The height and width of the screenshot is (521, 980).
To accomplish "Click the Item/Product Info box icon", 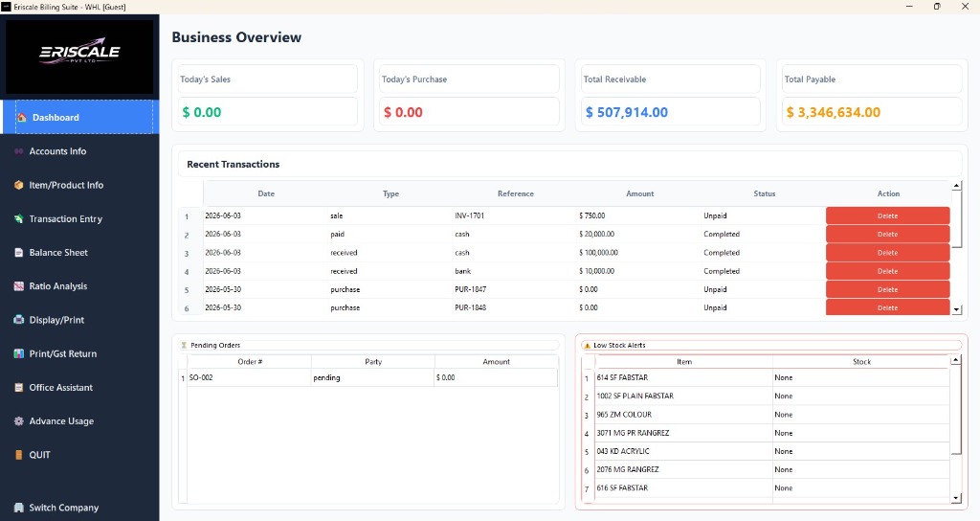I will click(x=19, y=185).
